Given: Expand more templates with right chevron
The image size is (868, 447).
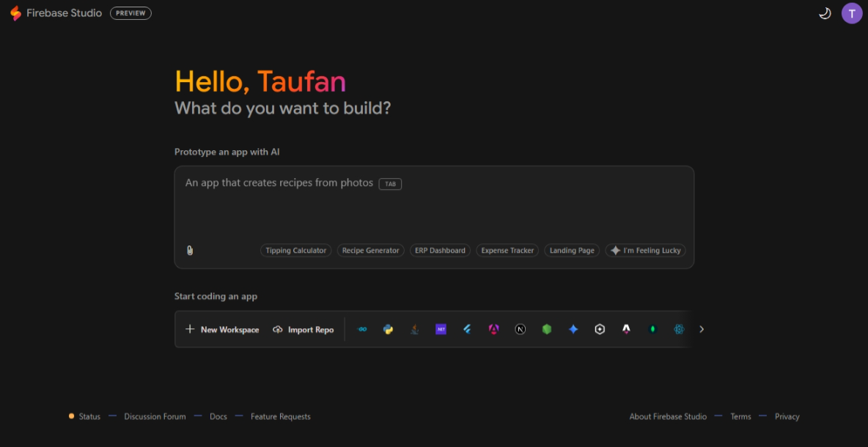Looking at the screenshot, I should (x=702, y=330).
